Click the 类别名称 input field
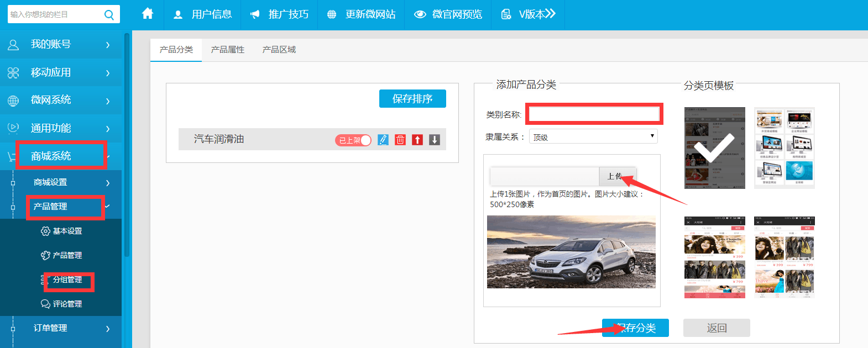Viewport: 868px width, 348px height. (594, 114)
